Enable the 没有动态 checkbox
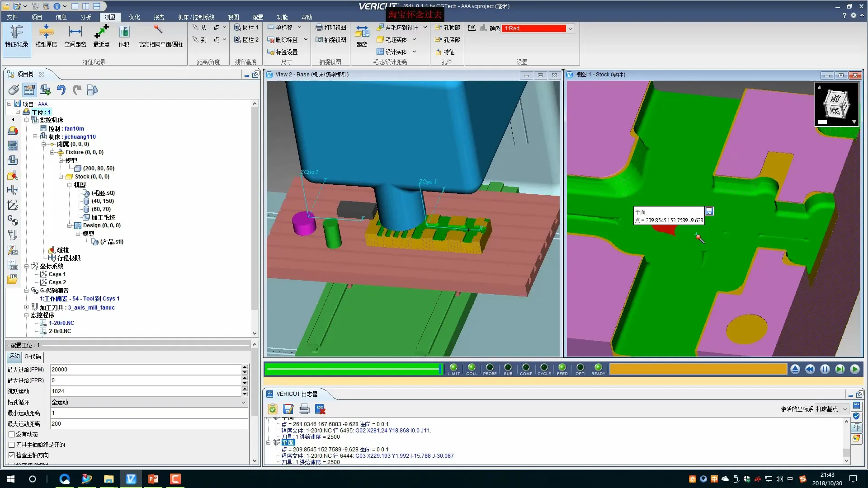Screen dimensions: 868x488 [12, 434]
